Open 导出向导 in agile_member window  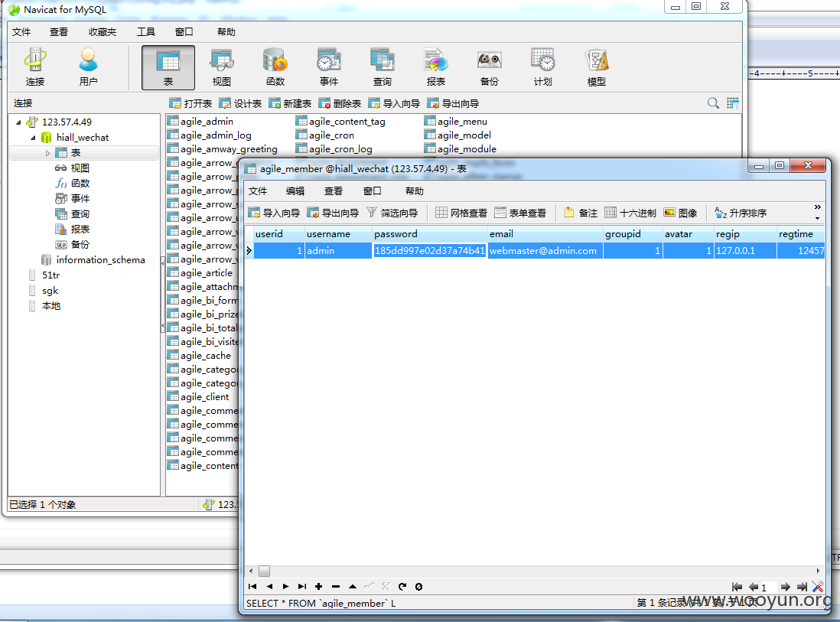pyautogui.click(x=333, y=213)
